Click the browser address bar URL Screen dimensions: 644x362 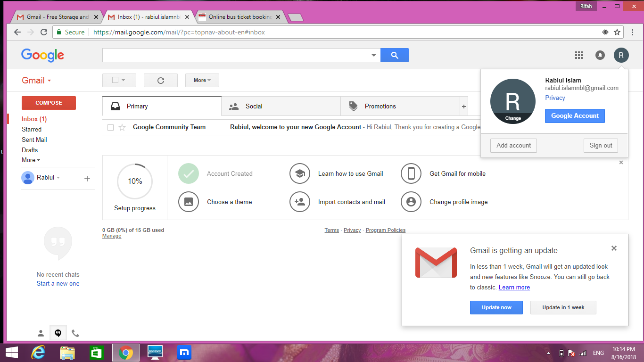pos(179,32)
